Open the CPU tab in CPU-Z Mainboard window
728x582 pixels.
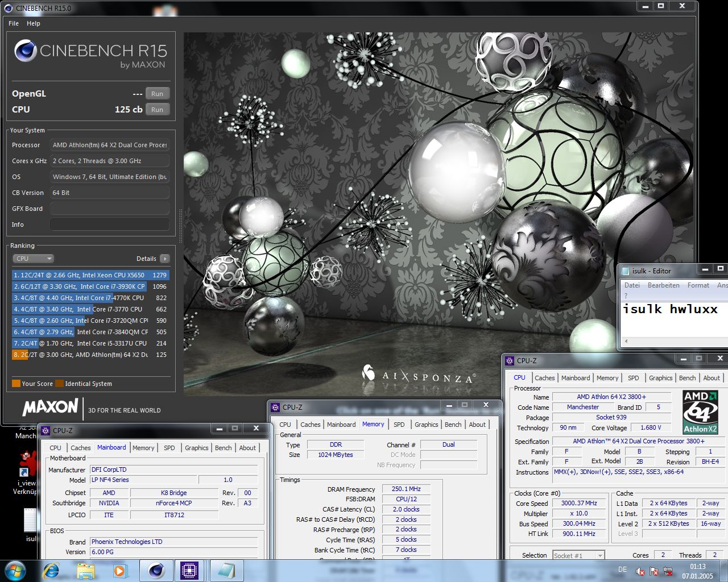click(55, 448)
